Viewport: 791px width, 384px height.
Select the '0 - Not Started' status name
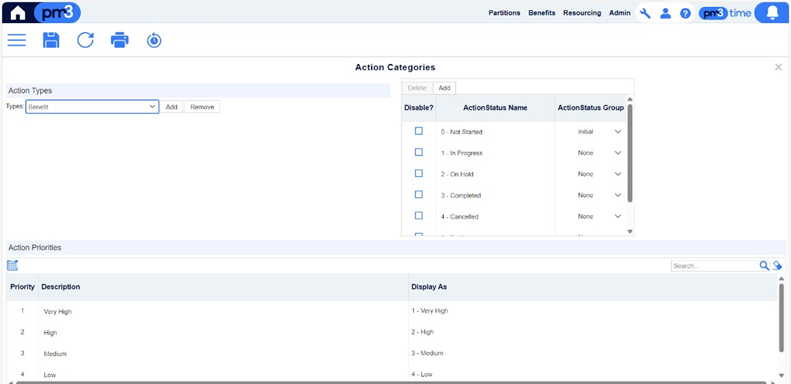(x=462, y=132)
